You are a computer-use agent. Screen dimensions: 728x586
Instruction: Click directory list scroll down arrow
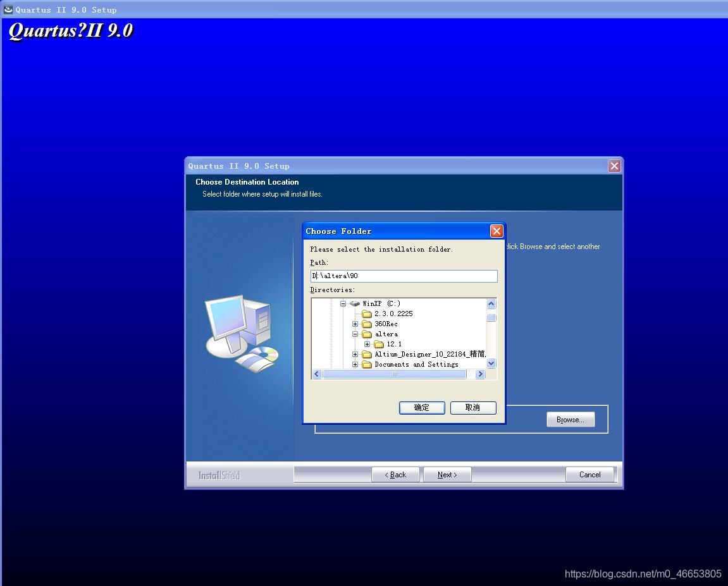point(491,363)
